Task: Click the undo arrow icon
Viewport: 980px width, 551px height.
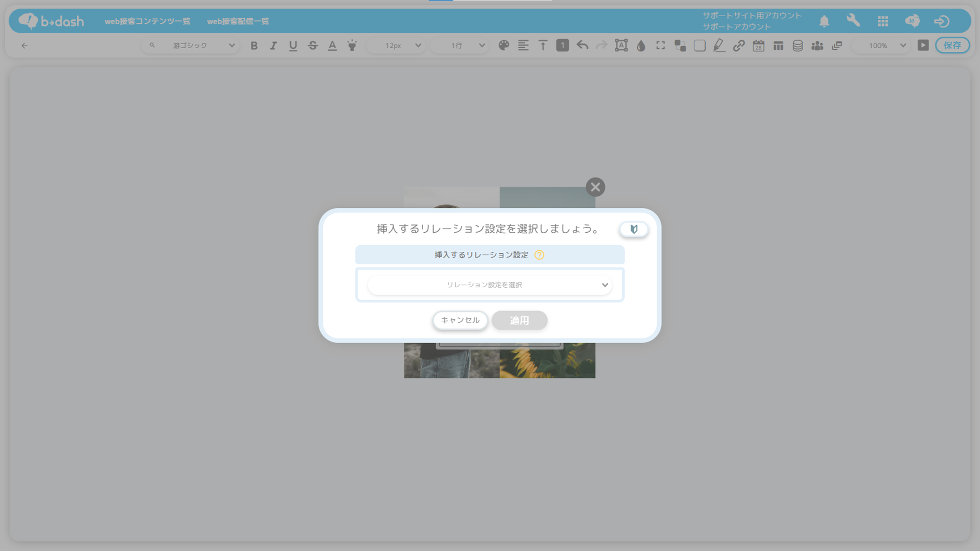Action: [582, 46]
